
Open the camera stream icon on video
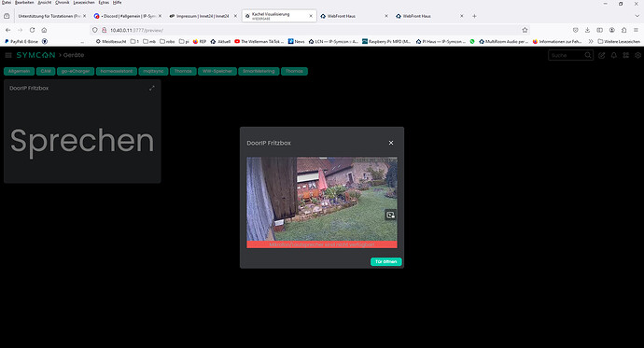390,215
